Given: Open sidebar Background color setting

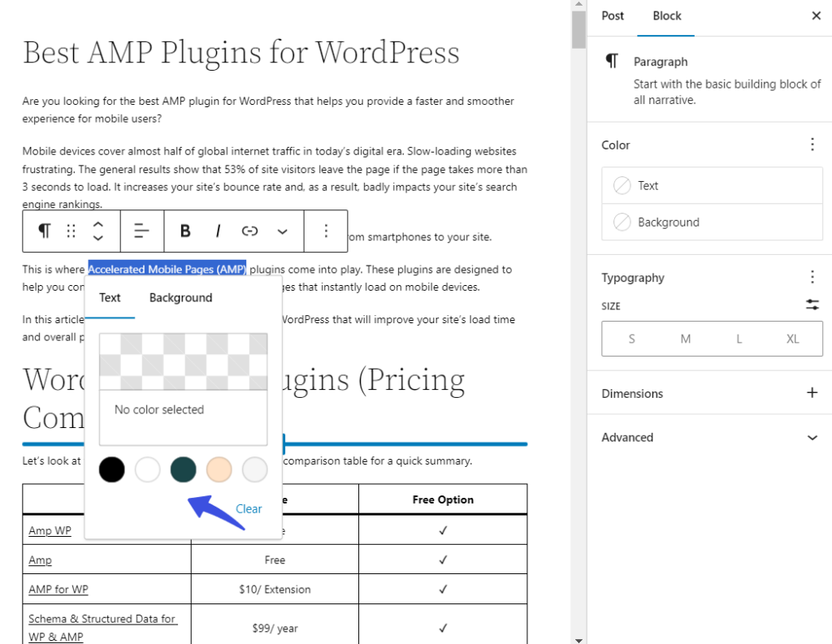Looking at the screenshot, I should [712, 223].
